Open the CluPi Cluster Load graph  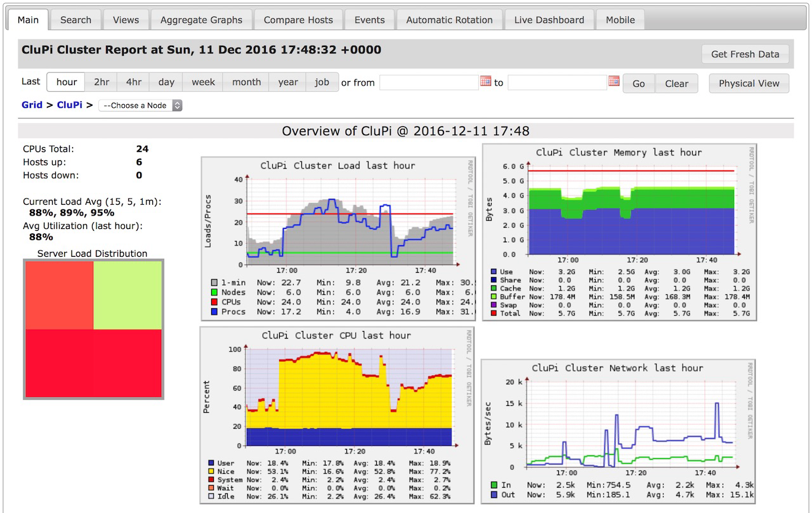coord(337,238)
